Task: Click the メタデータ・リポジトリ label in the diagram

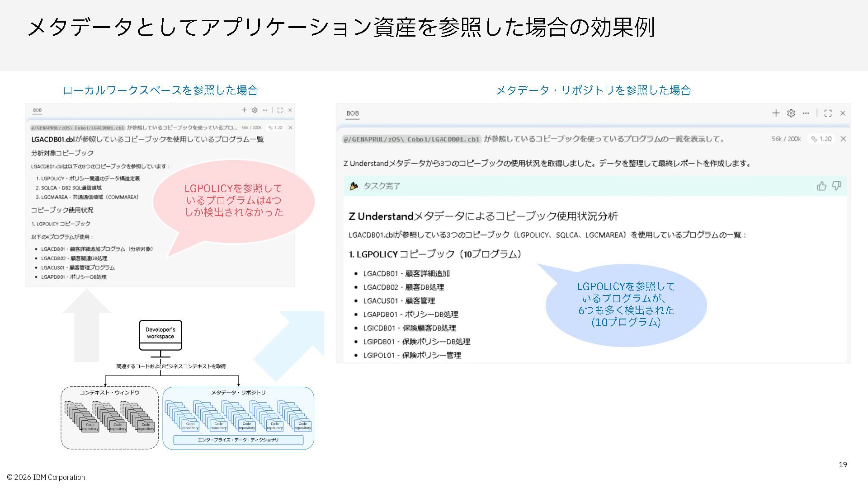Action: pos(238,393)
